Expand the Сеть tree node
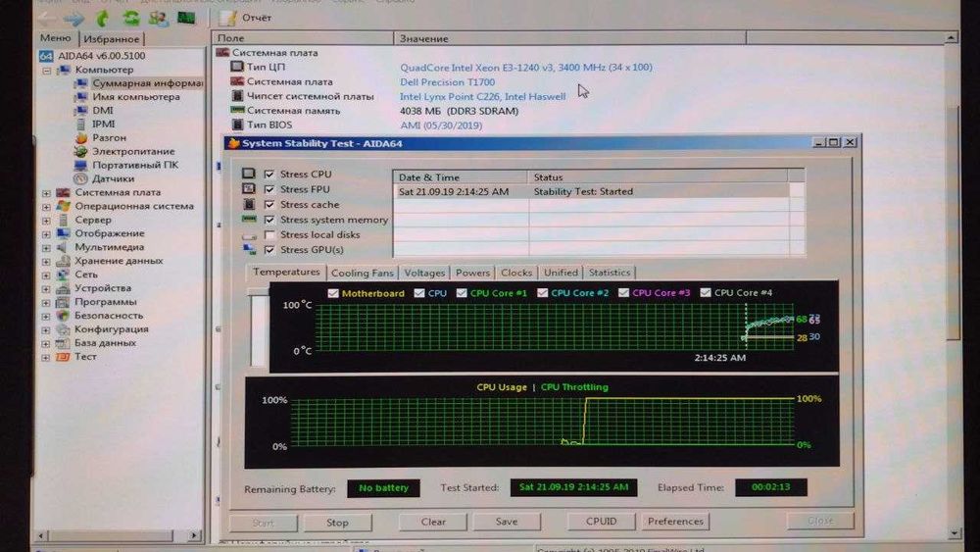 (46, 276)
